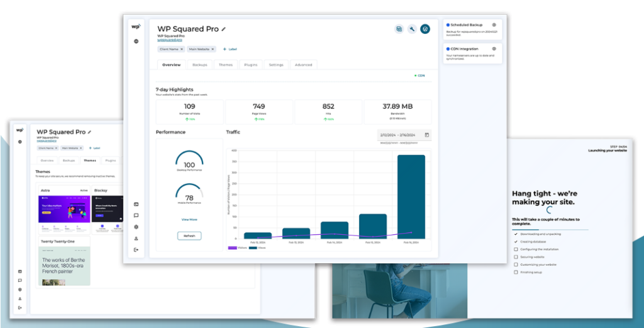The image size is (644, 328).
Task: Follow the wpsquared.pro link under the title
Action: click(169, 40)
